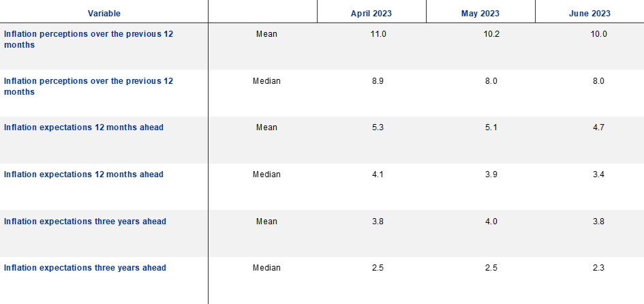Select three years ahead expectations label, Mean row
The width and height of the screenshot is (644, 304).
click(x=85, y=222)
